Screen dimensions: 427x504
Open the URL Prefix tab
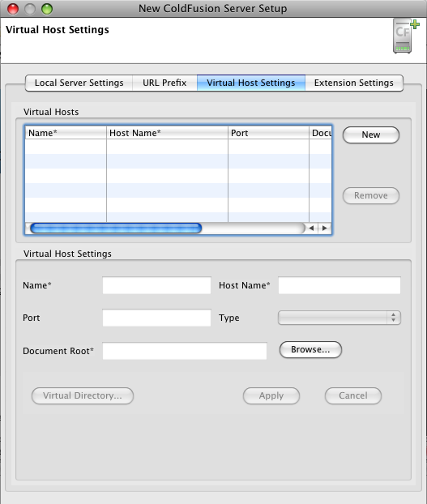[x=164, y=83]
